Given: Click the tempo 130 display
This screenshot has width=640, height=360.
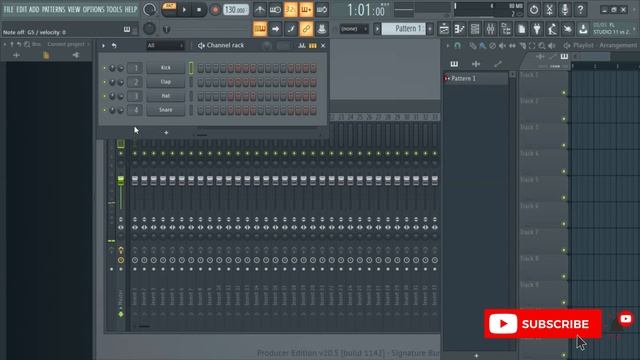Looking at the screenshot, I should [236, 9].
